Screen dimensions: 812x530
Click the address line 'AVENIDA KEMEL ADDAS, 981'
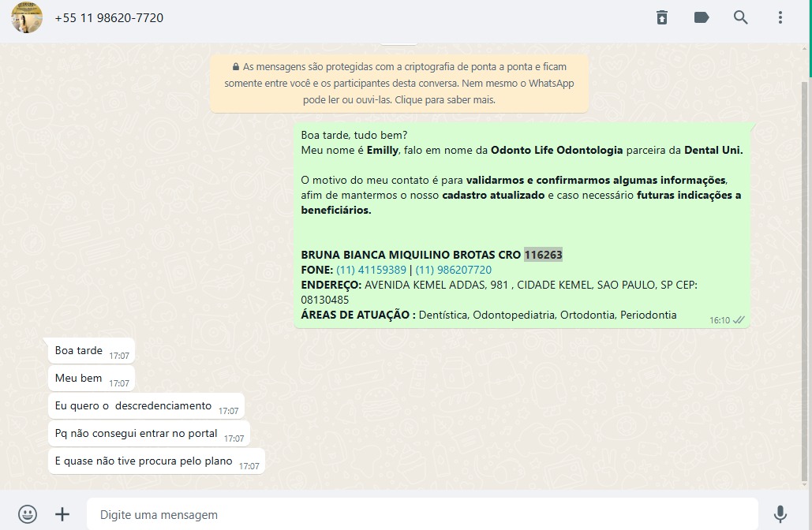click(x=436, y=285)
